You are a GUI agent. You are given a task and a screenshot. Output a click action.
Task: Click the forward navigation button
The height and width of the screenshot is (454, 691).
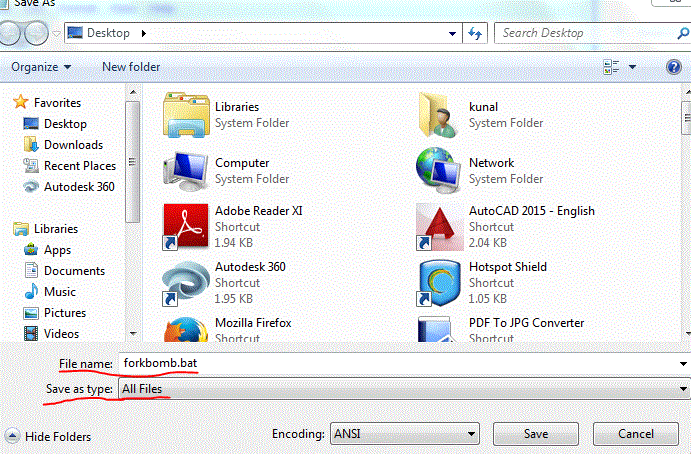36,33
